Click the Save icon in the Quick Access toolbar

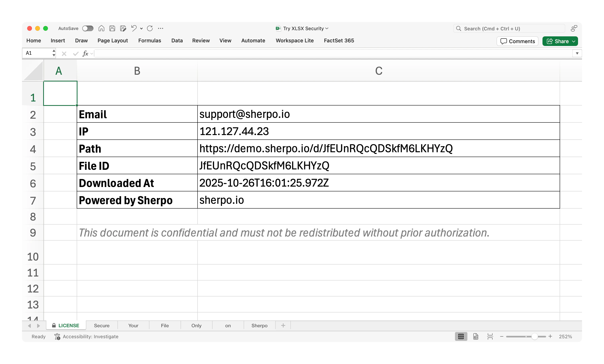(112, 28)
